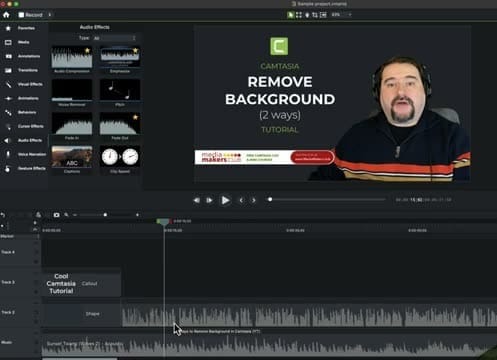
Task: Jump to next clip marker arrow
Action: 254,200
